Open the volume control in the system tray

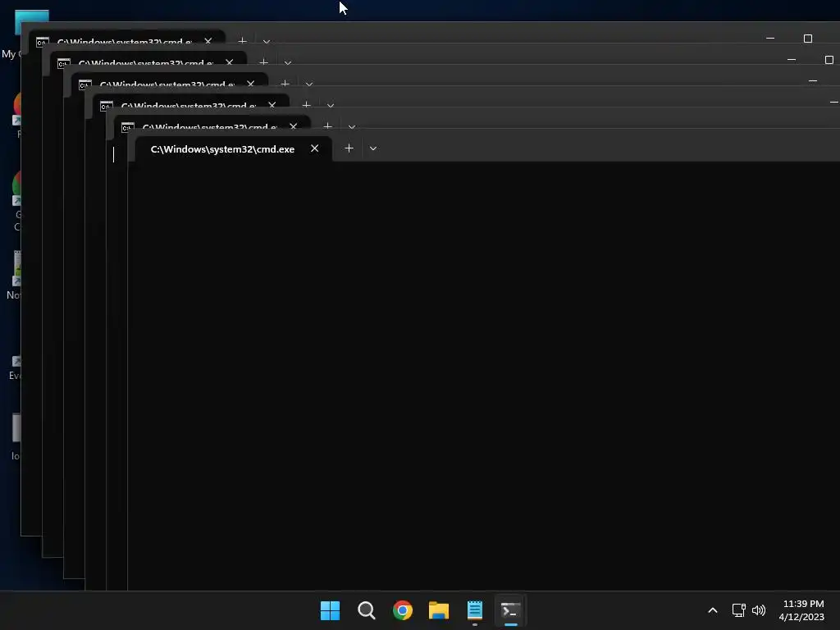pos(759,610)
